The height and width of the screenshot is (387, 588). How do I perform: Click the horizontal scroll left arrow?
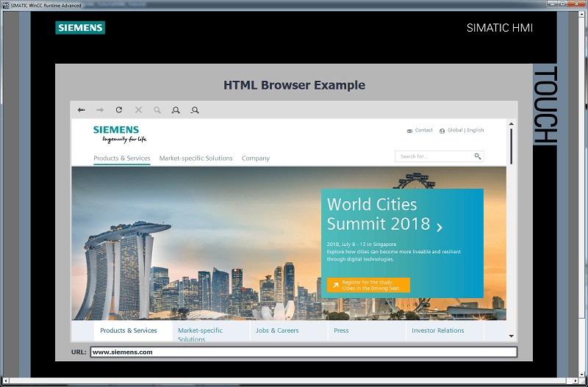point(4,381)
